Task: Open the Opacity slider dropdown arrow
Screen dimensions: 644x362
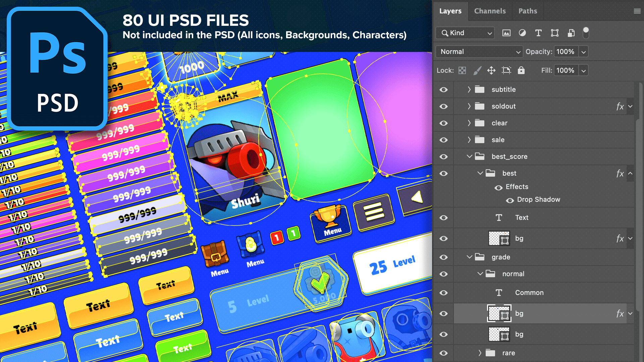Action: (584, 52)
